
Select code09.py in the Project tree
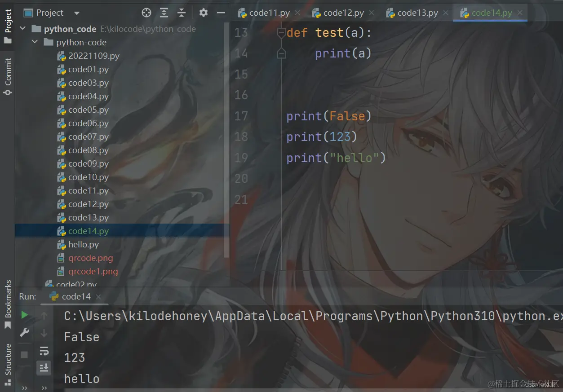click(89, 163)
